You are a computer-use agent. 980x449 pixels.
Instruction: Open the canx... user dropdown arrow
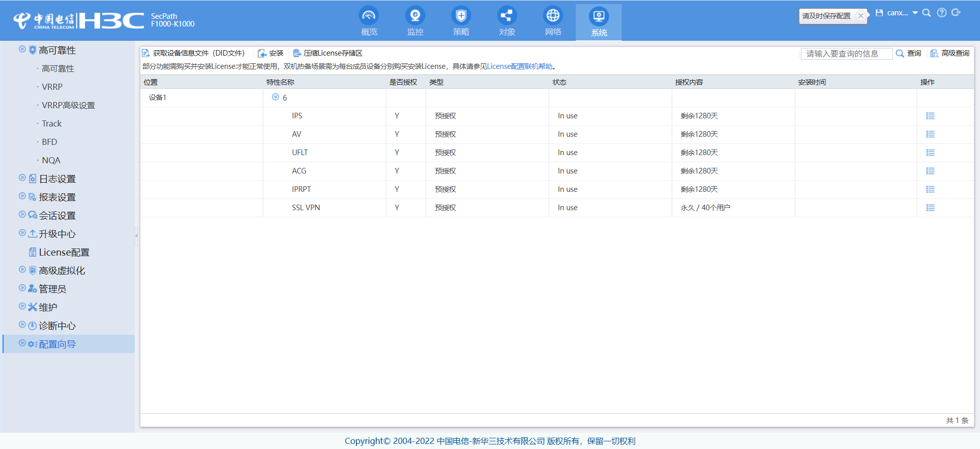915,13
